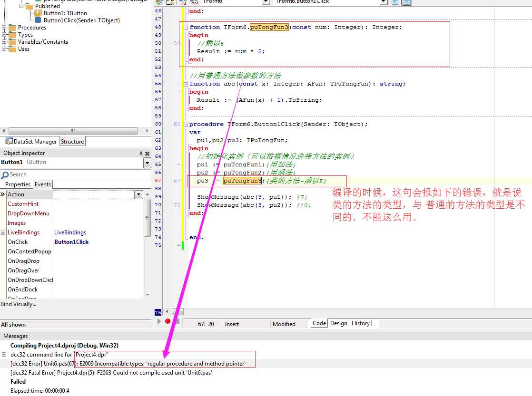Image resolution: width=532 pixels, height=396 pixels.
Task: Select Button1Click(Sender: TObject) tree item
Action: (x=82, y=20)
